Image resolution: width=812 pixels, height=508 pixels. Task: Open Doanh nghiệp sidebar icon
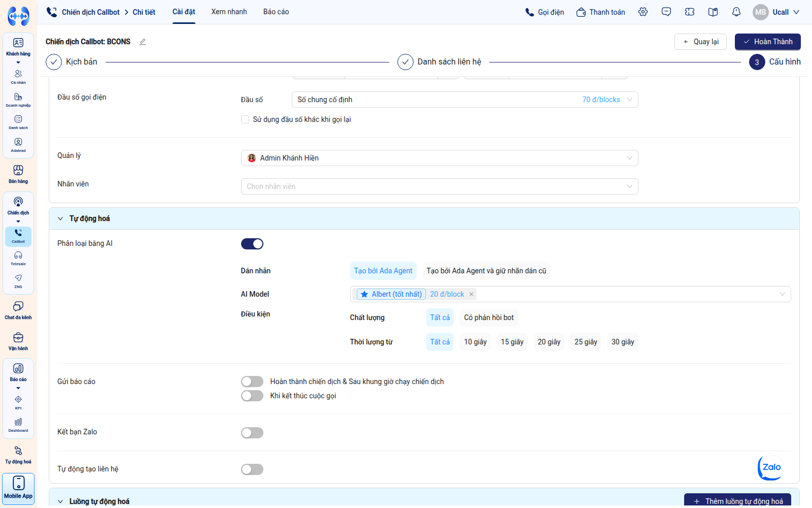pos(18,100)
